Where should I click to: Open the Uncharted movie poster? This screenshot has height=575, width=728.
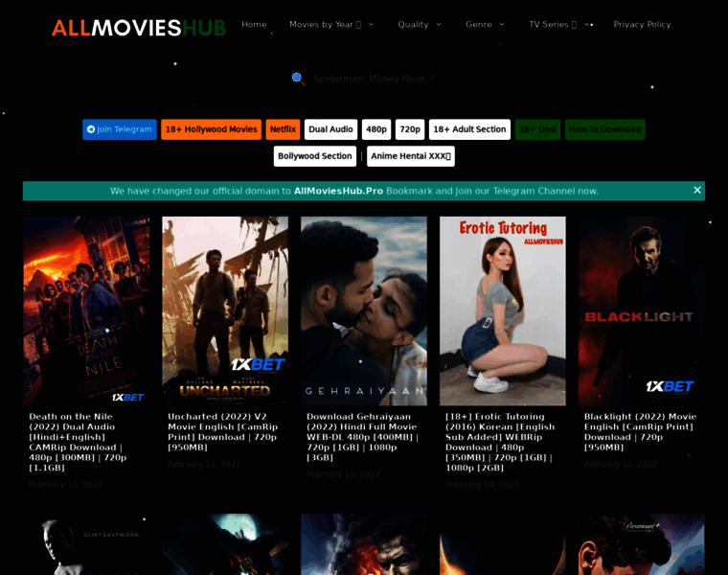[225, 310]
